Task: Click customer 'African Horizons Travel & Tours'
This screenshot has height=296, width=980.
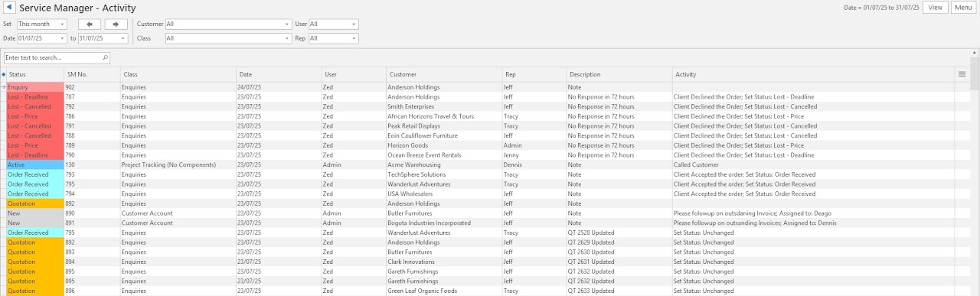Action: coord(431,116)
